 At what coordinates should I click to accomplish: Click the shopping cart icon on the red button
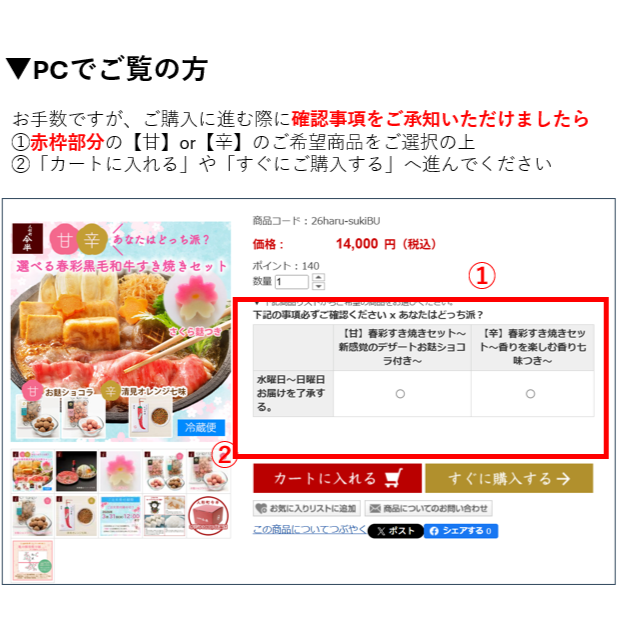[394, 478]
